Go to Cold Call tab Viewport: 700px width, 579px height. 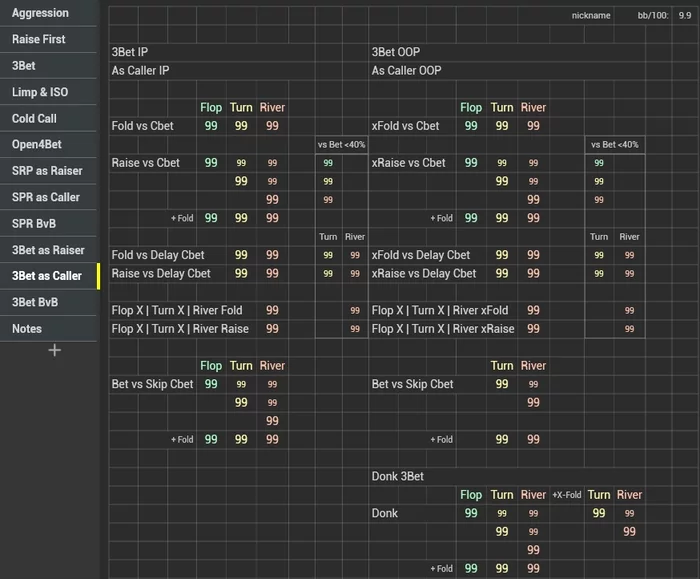(34, 118)
